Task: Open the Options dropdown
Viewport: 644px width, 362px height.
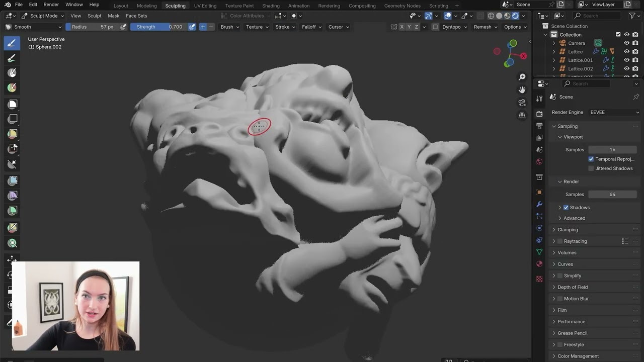Action: click(515, 27)
